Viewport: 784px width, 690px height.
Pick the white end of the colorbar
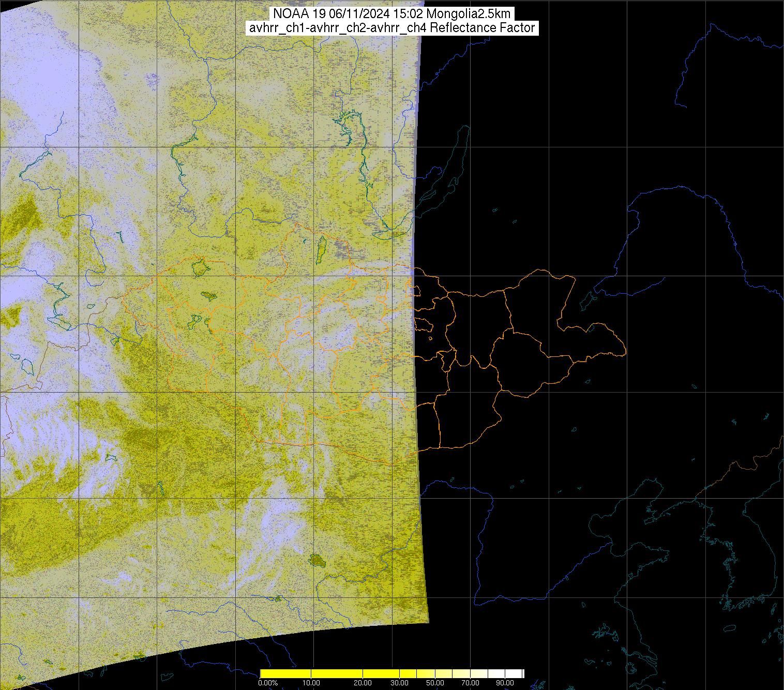(x=517, y=673)
